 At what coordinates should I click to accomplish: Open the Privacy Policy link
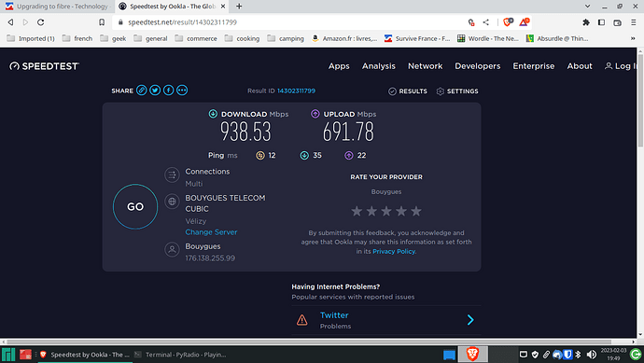pyautogui.click(x=394, y=251)
